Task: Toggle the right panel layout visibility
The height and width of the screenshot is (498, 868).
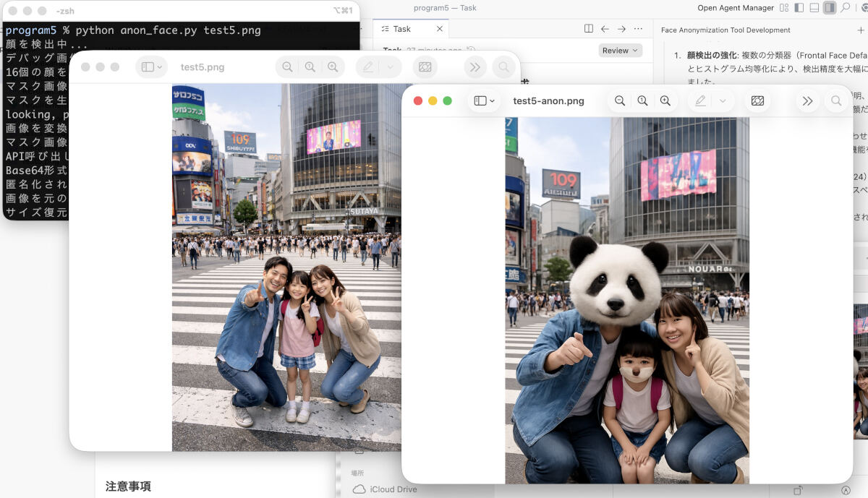Action: (x=828, y=8)
